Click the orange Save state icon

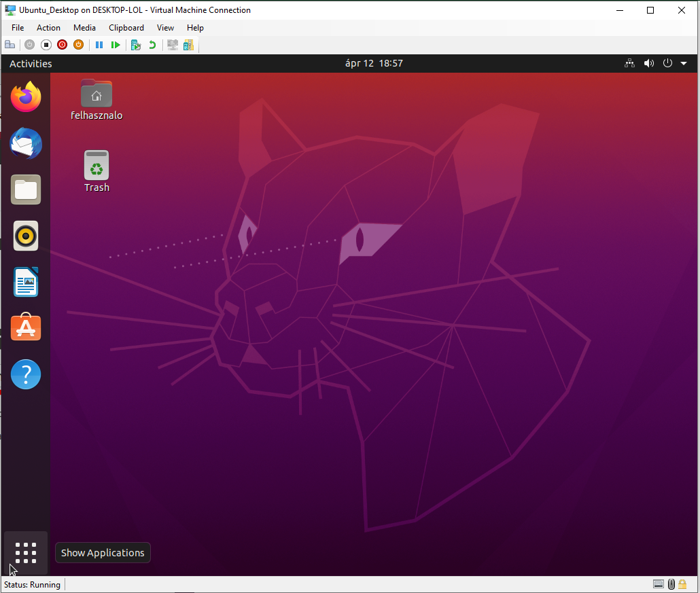(x=78, y=45)
